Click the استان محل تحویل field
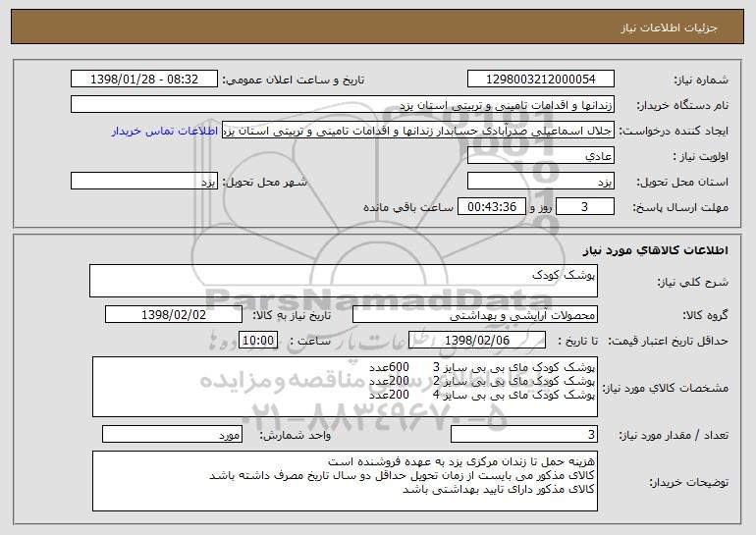 pos(540,182)
